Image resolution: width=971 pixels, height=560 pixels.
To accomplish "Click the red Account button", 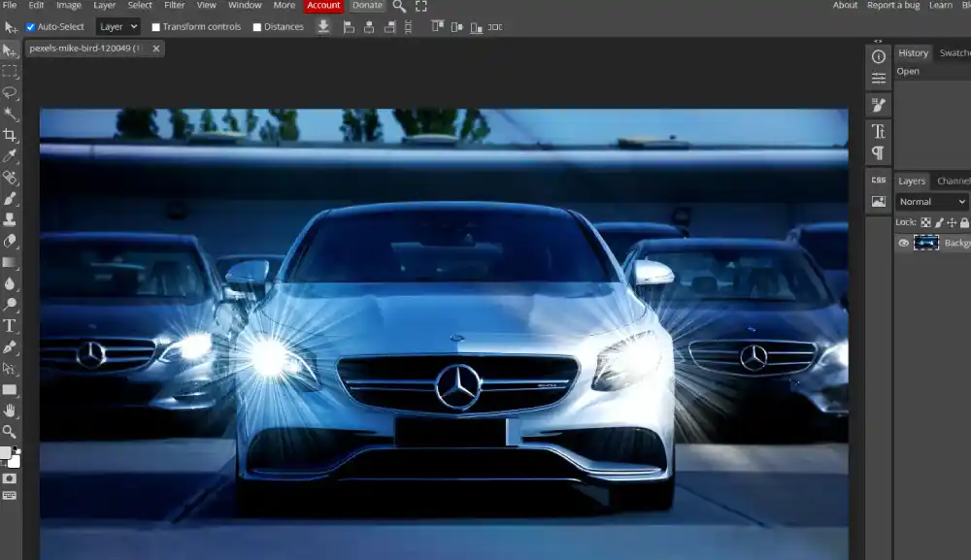I will pyautogui.click(x=323, y=6).
